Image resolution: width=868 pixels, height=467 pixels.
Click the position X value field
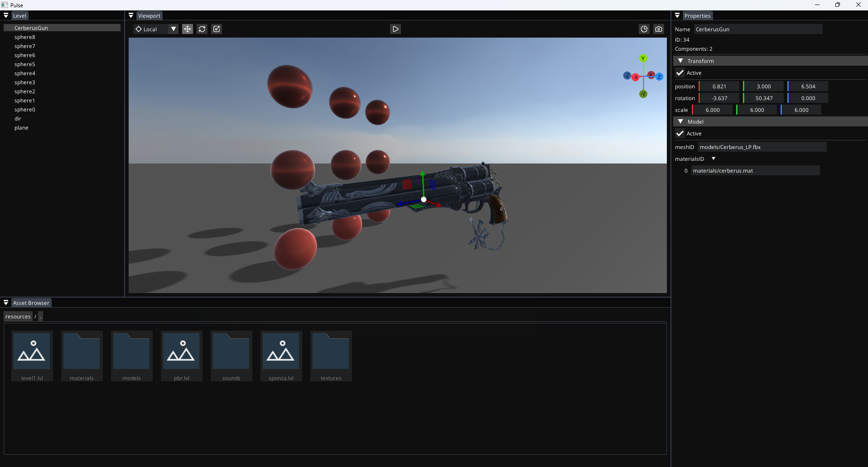coord(719,87)
